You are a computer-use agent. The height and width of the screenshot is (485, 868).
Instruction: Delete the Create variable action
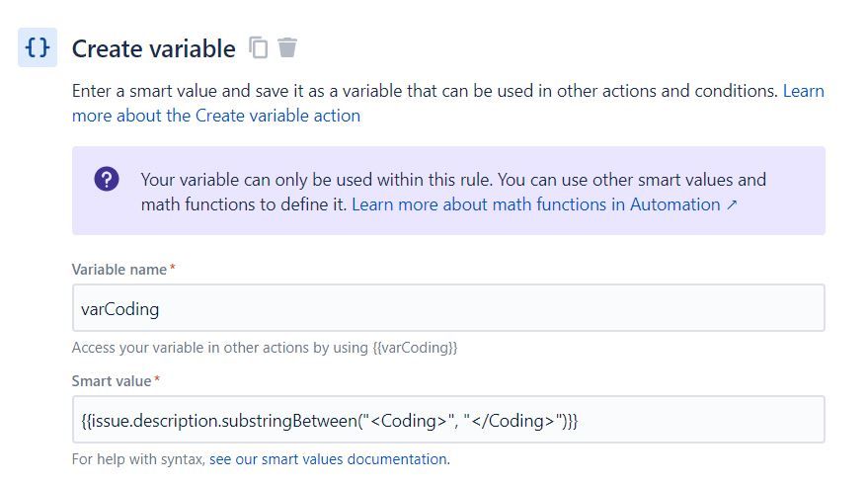tap(287, 47)
